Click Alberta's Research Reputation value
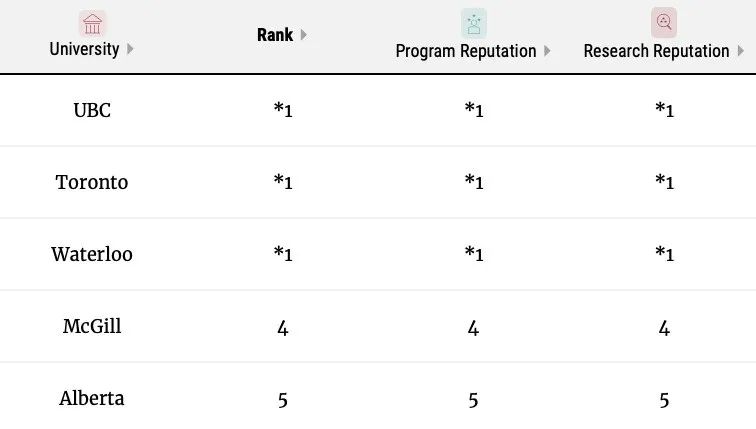Viewport: 756px width, 429px height. point(663,399)
